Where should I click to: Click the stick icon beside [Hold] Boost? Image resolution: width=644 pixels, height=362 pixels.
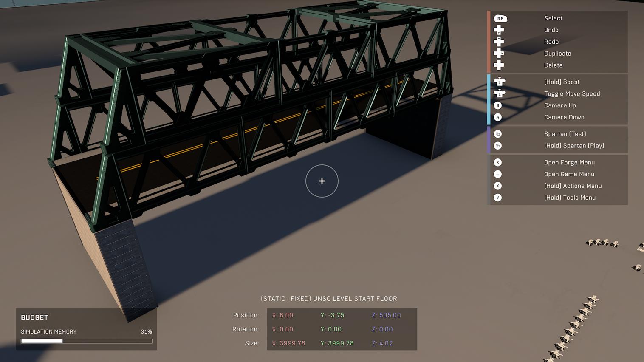[x=499, y=82]
